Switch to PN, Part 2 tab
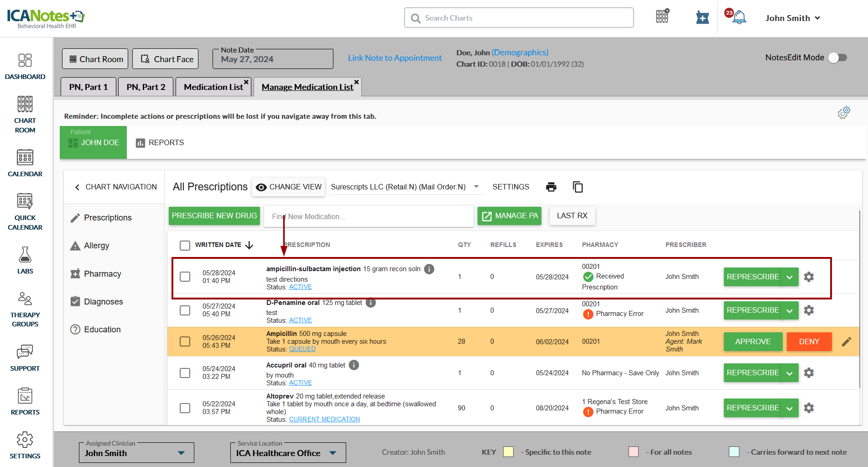Viewport: 868px width, 467px height. (146, 87)
